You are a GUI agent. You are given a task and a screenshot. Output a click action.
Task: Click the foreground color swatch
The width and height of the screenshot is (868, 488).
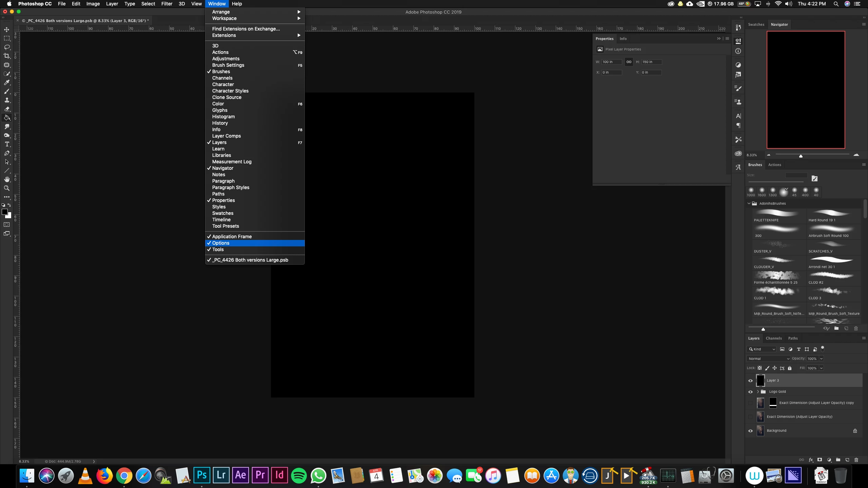coord(5,212)
